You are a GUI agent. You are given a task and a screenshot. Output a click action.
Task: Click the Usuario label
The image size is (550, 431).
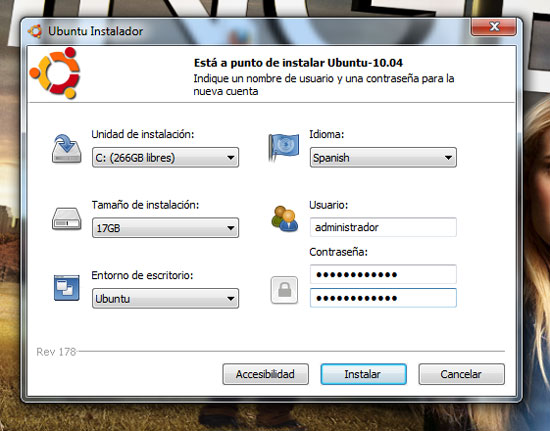pos(329,205)
